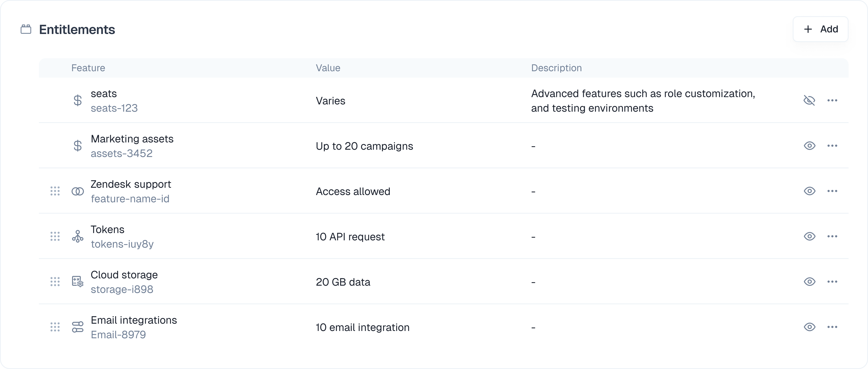Open the three-dot menu for Tokens

tap(832, 236)
